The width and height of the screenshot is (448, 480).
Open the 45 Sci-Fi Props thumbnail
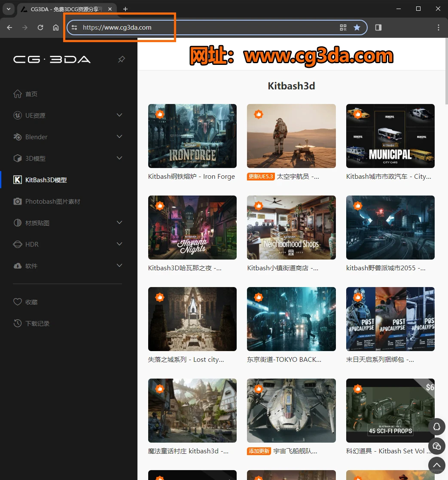point(390,410)
